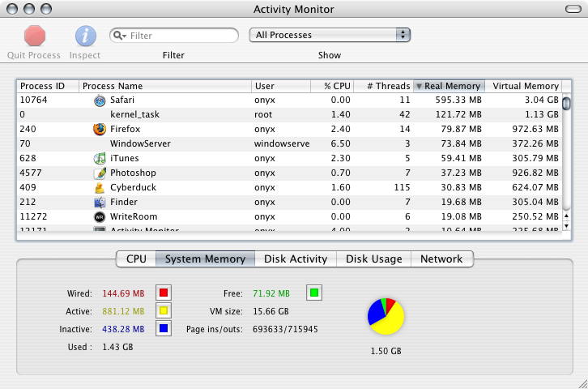Screen dimensions: 588x389
Task: Select the WindowServer process row
Action: click(x=289, y=143)
